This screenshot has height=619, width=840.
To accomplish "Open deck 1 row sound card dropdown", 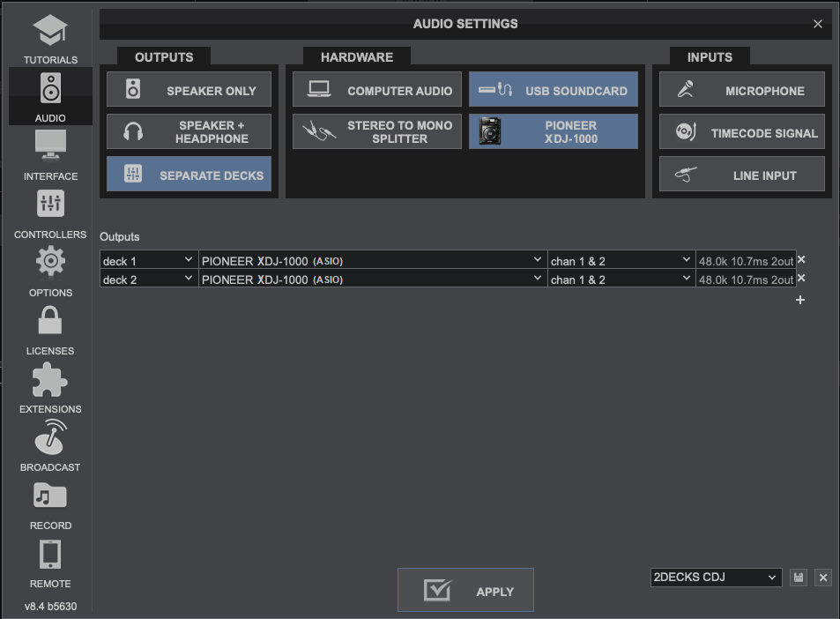I will (373, 260).
